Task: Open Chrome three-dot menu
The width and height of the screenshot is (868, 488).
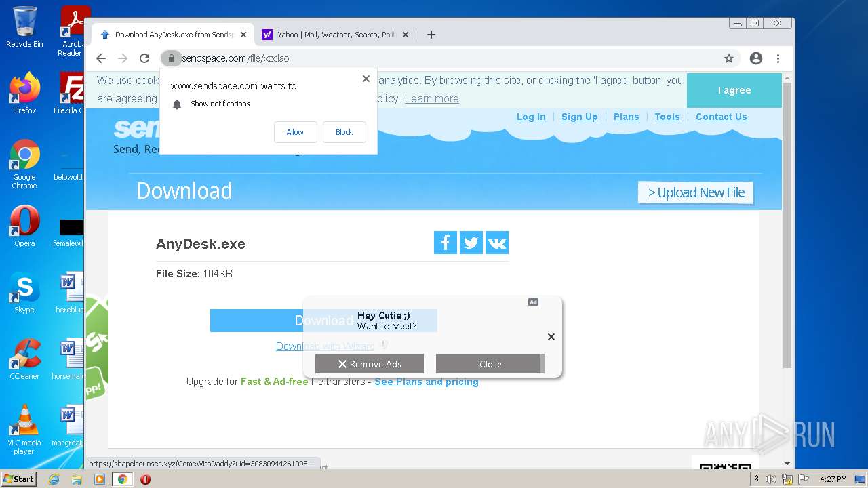Action: [x=778, y=58]
